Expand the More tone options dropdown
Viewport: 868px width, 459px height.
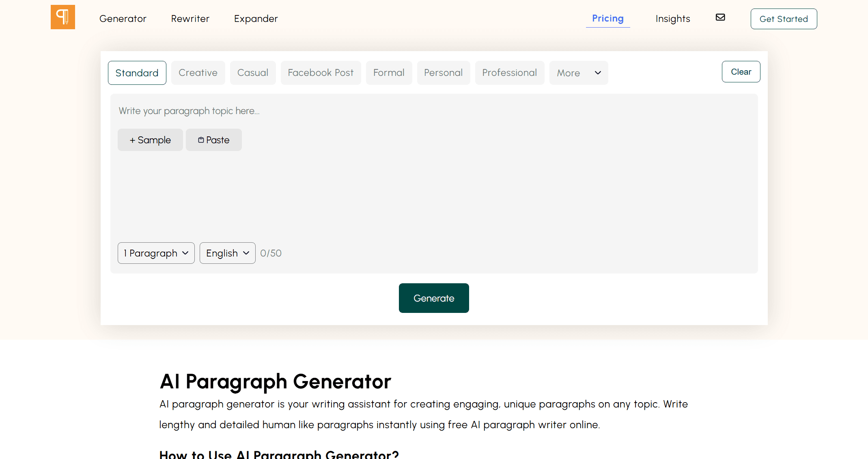click(x=578, y=73)
